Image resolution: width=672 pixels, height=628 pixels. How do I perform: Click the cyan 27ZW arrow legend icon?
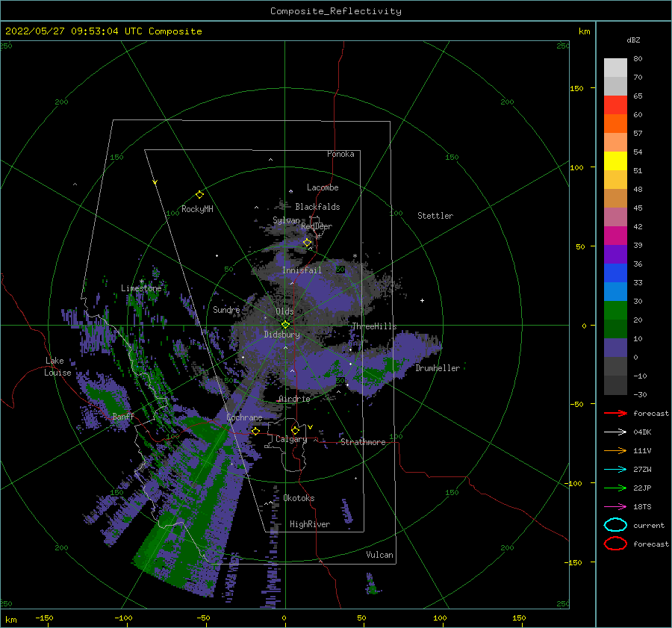615,470
